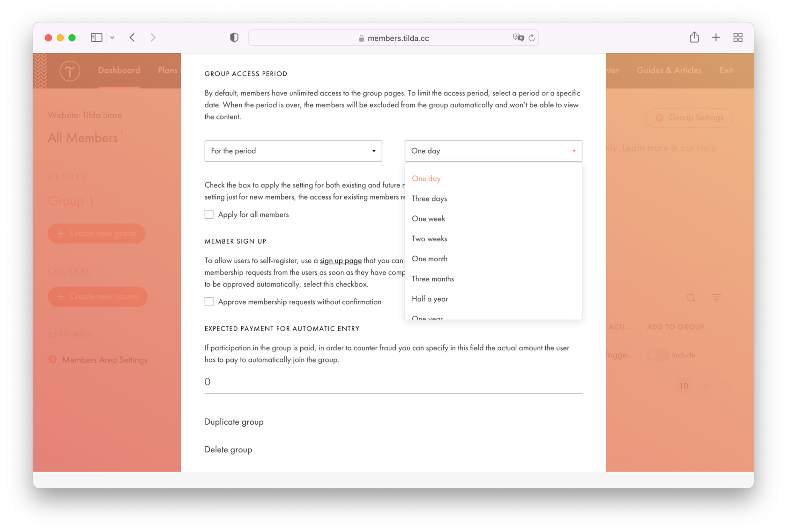Select 'One day' from the list
787x532 pixels.
coord(426,178)
